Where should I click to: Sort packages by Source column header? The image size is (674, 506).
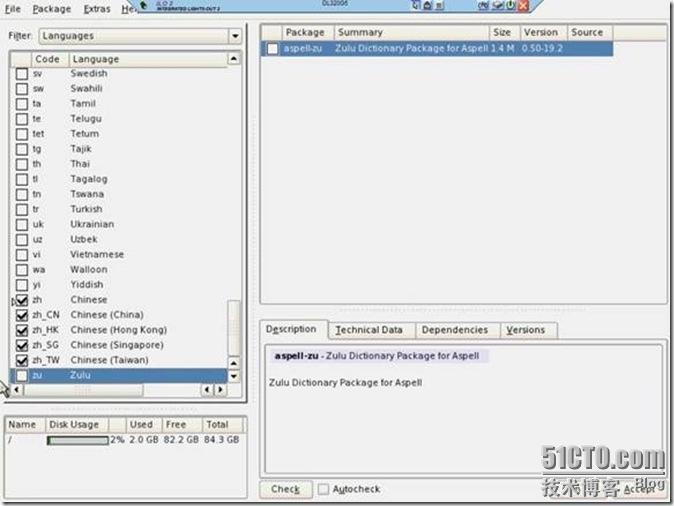[x=590, y=33]
